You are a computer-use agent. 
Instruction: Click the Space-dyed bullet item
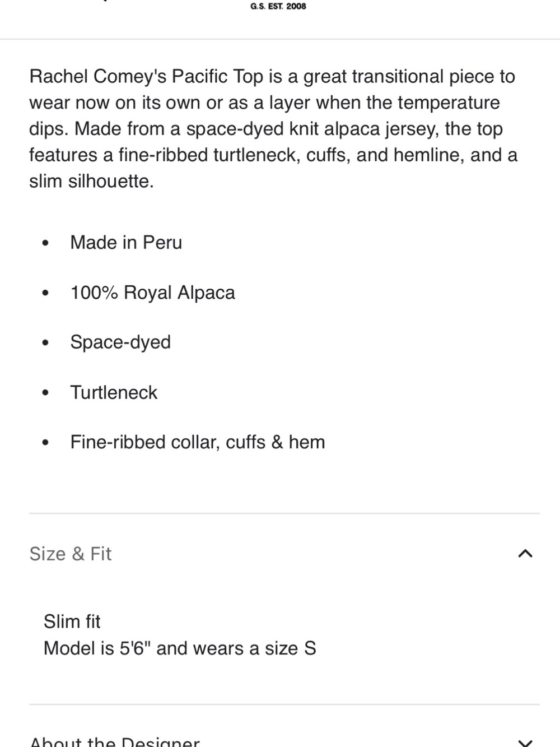point(120,342)
